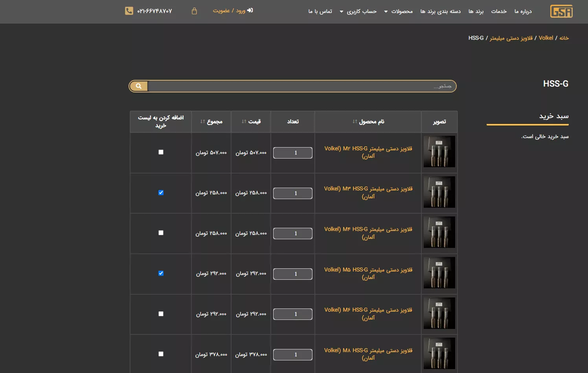Screen dimensions: 588x373
Task: Open thumbnail image of Volkel M۸ tap
Action: click(439, 353)
